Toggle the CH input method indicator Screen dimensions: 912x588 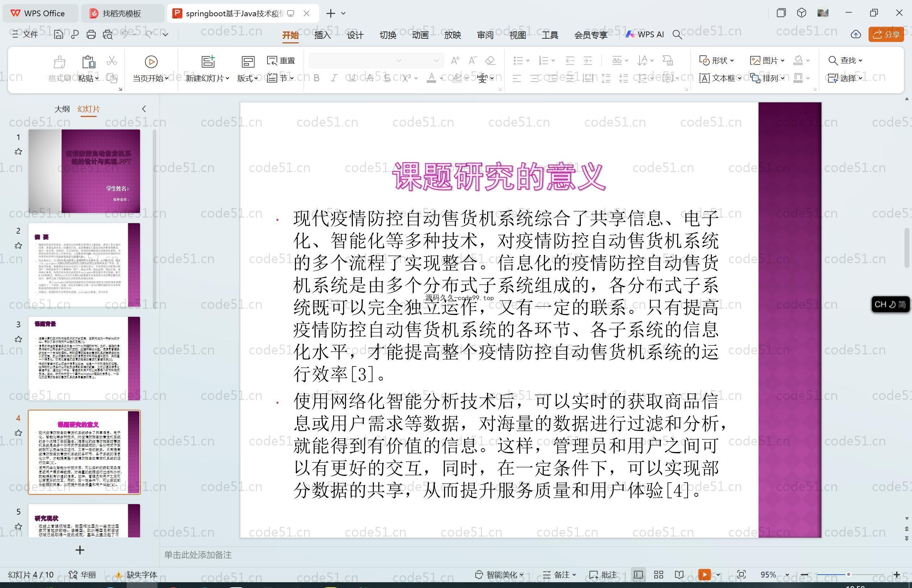[x=890, y=304]
